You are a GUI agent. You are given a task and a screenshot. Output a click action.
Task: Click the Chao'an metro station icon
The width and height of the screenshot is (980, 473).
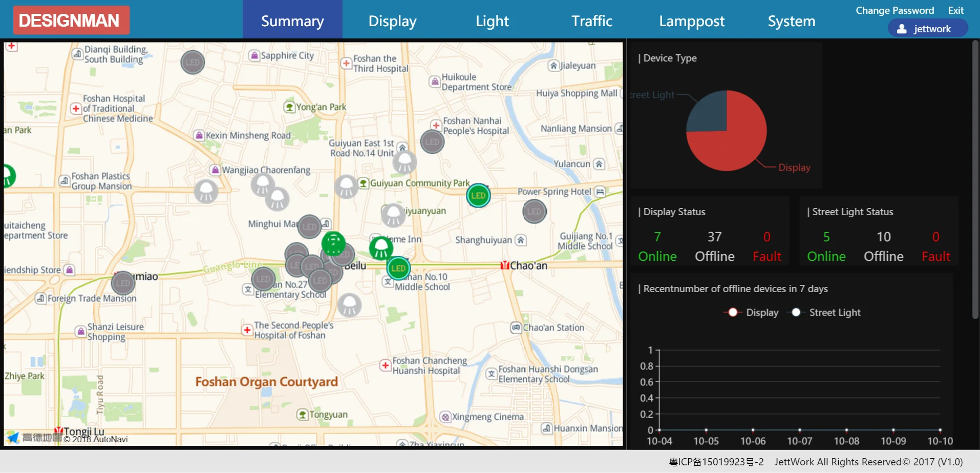(505, 265)
